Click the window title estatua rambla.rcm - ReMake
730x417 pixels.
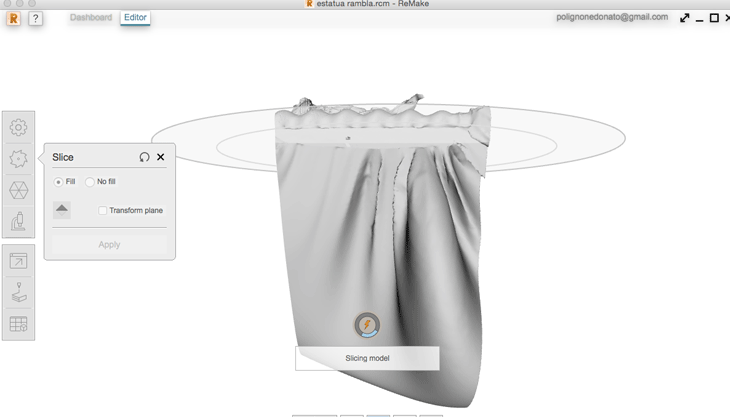(373, 4)
